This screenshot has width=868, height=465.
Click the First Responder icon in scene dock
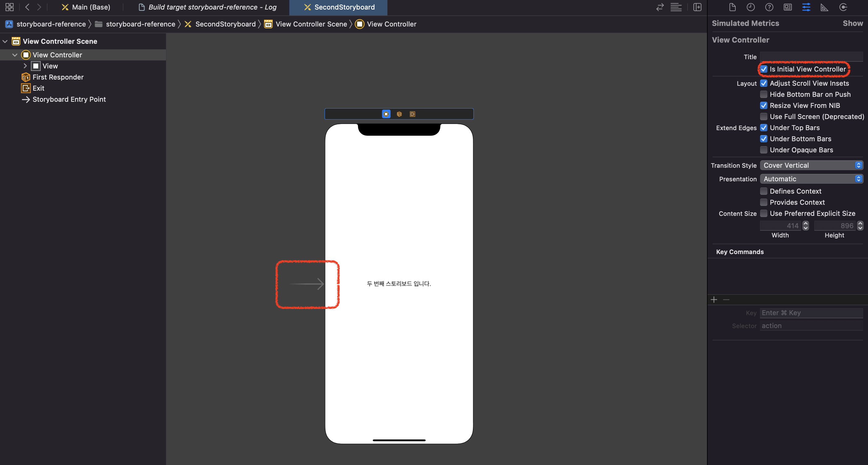click(x=399, y=114)
